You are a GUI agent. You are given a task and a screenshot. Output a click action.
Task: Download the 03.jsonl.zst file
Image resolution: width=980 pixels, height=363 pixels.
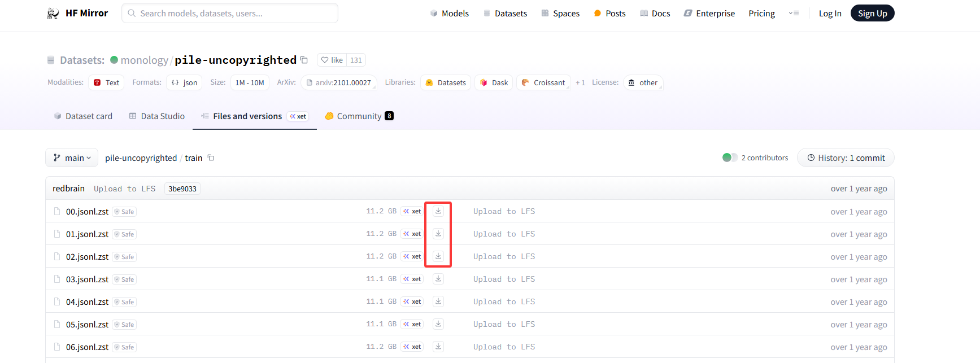438,279
